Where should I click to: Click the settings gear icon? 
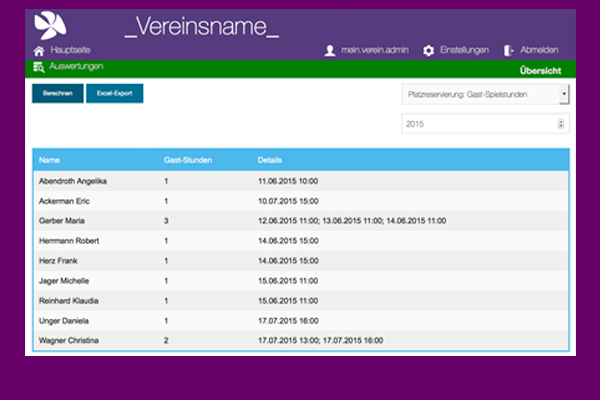point(429,51)
